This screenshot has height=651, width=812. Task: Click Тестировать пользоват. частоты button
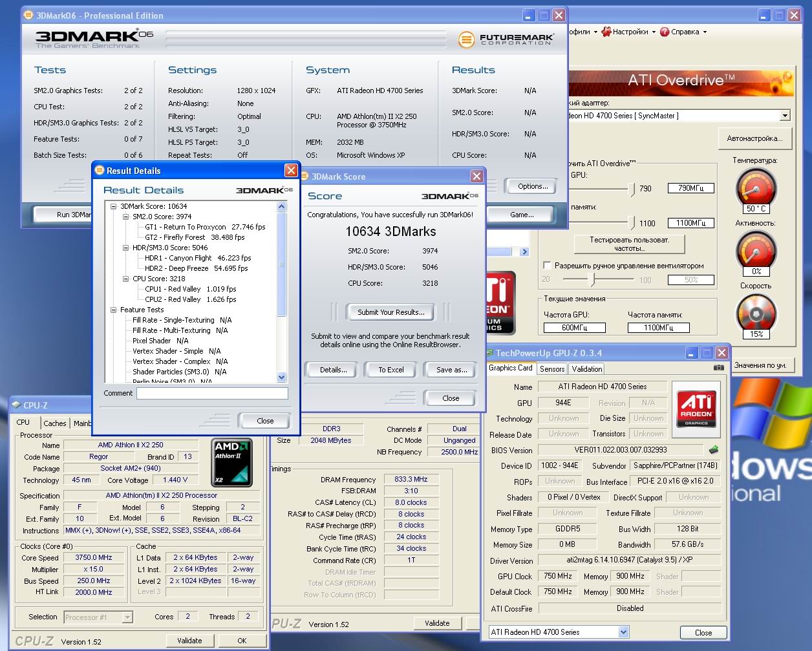pos(629,244)
